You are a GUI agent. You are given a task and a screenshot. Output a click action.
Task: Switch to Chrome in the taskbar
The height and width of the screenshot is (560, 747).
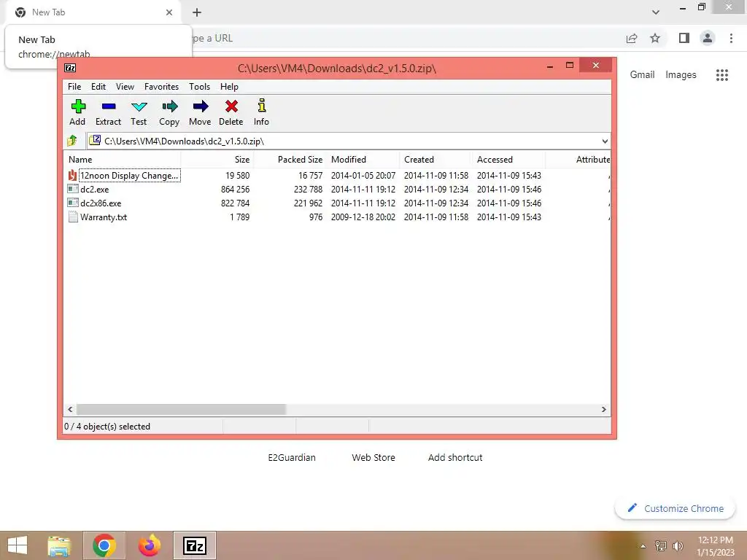[104, 545]
